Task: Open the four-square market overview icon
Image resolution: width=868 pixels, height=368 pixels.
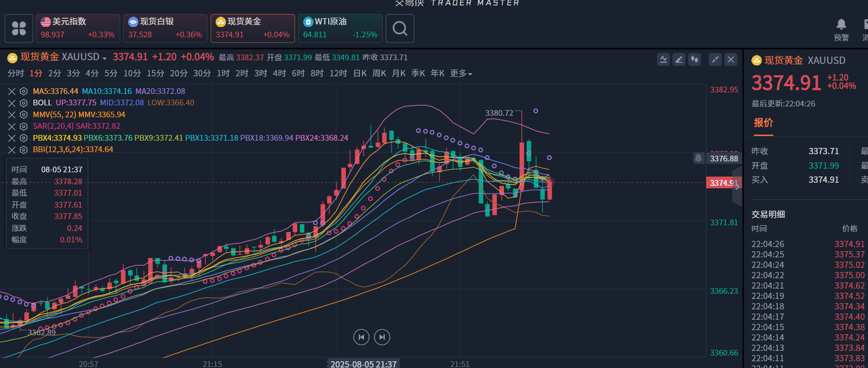Action: coord(19,28)
